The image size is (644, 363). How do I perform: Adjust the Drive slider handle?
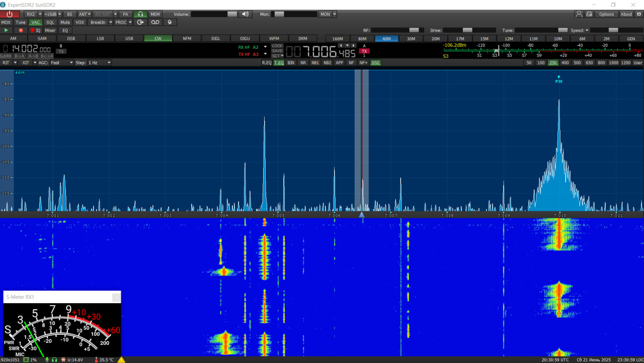(x=467, y=30)
